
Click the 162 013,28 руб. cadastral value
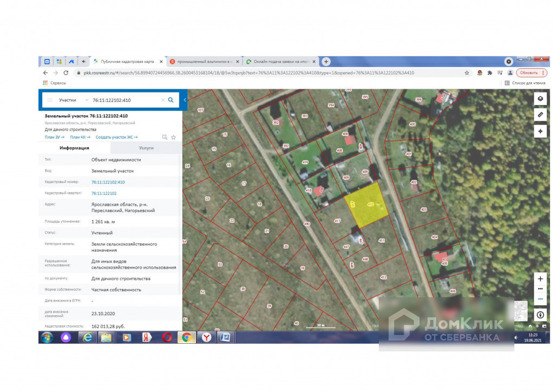[108, 326]
